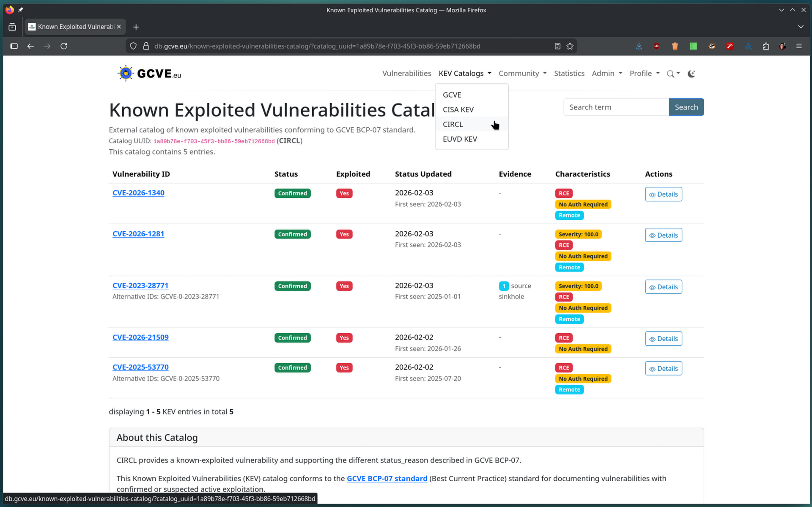Choose EUVD KEV menu entry
The height and width of the screenshot is (507, 812).
pos(460,139)
